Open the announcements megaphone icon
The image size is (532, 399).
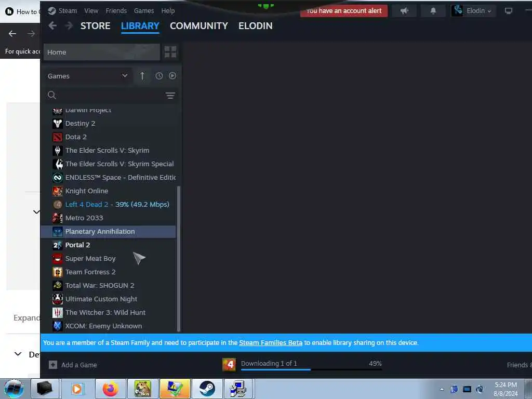click(x=404, y=11)
